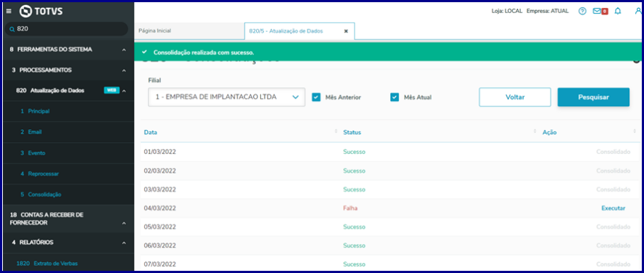
Task: Open the user profile icon
Action: [x=638, y=11]
